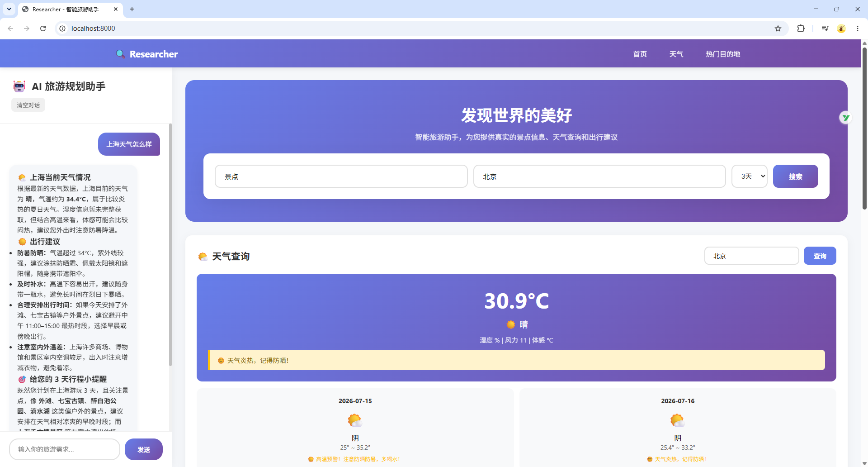Open the media control icon in toolbar
The width and height of the screenshot is (868, 467).
tap(825, 28)
